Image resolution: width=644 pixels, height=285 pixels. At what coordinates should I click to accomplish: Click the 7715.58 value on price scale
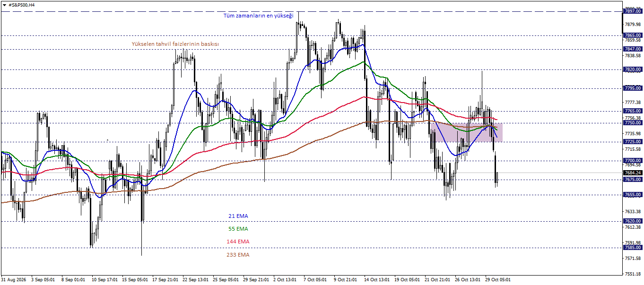633,149
